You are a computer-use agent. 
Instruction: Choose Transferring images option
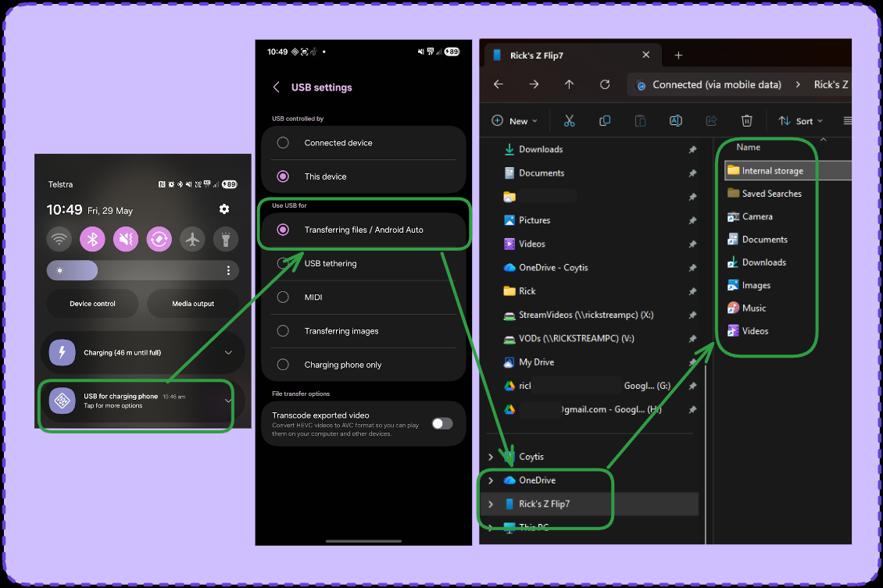point(364,331)
